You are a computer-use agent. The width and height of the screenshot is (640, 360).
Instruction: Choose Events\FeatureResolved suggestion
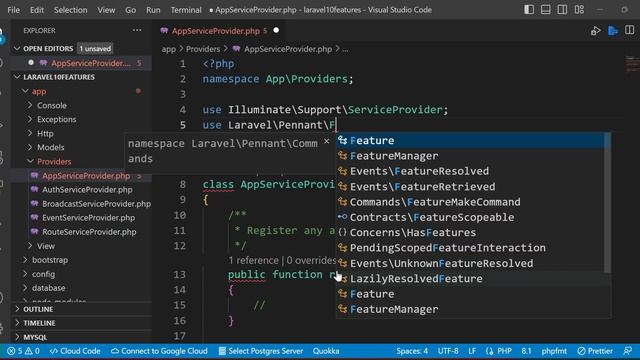[x=471, y=171]
